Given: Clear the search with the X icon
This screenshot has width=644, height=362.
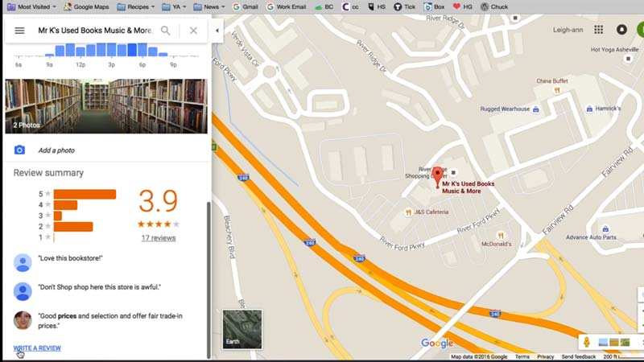Looking at the screenshot, I should (x=193, y=31).
